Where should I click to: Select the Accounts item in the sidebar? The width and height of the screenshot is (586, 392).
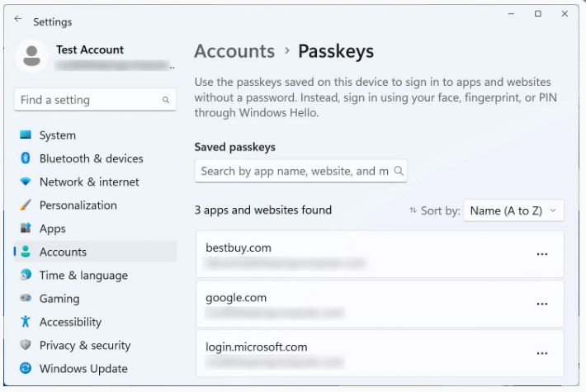point(95,252)
